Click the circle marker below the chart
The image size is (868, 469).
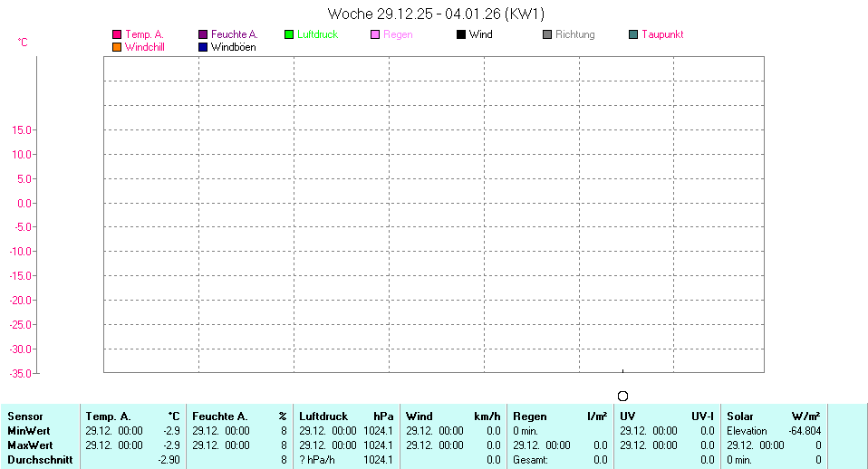point(622,396)
